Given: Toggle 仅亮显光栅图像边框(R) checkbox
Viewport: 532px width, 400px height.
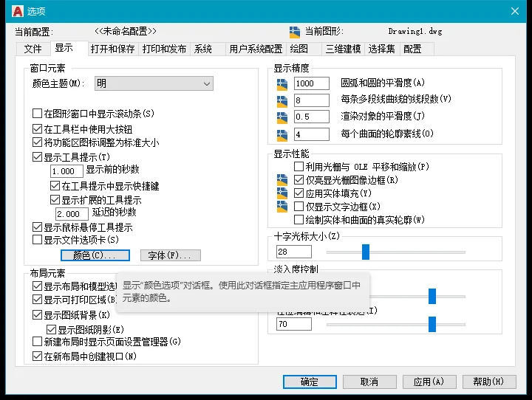Looking at the screenshot, I should click(299, 179).
